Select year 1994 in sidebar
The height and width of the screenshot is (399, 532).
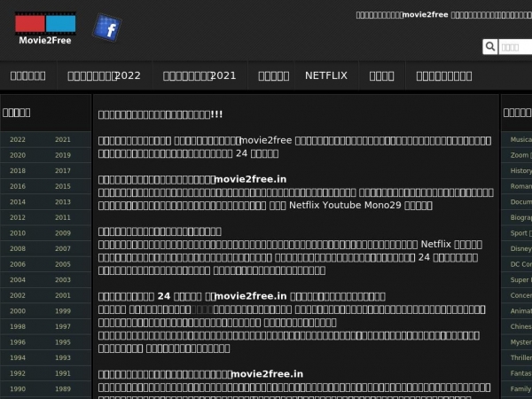tap(18, 357)
